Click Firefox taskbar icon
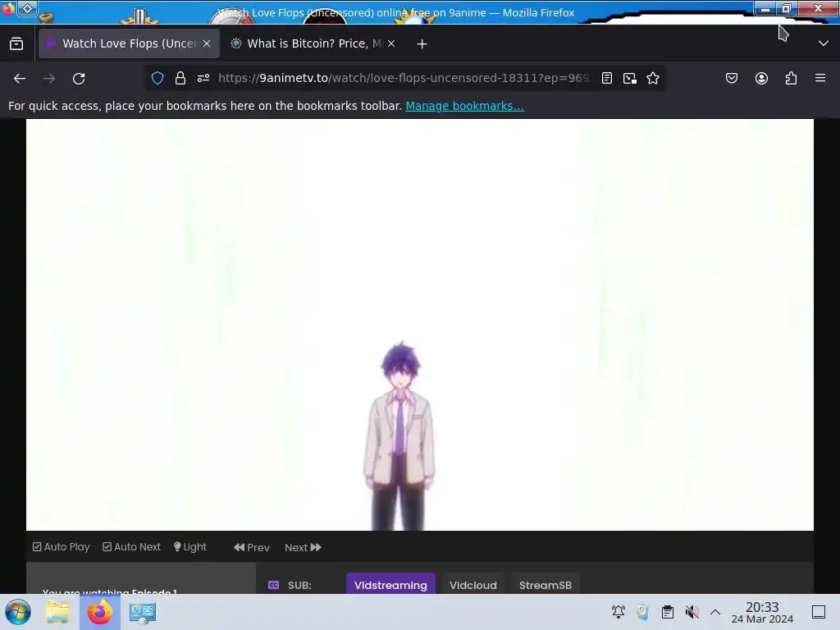Image resolution: width=840 pixels, height=630 pixels. pos(99,612)
